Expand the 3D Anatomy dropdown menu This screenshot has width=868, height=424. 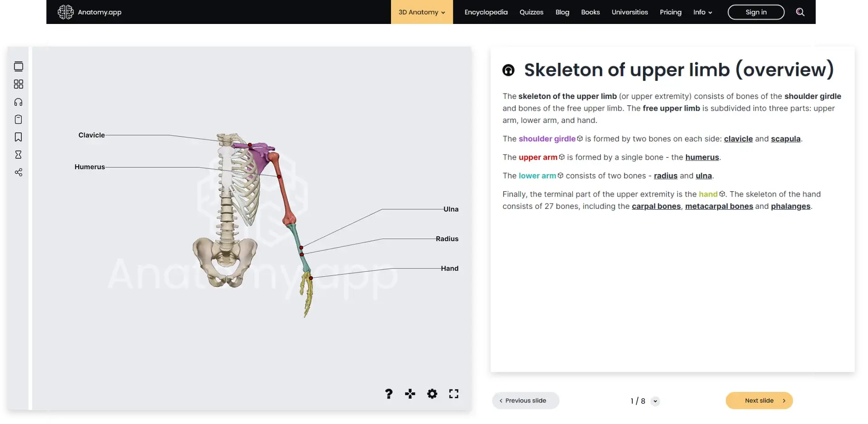[x=421, y=12]
